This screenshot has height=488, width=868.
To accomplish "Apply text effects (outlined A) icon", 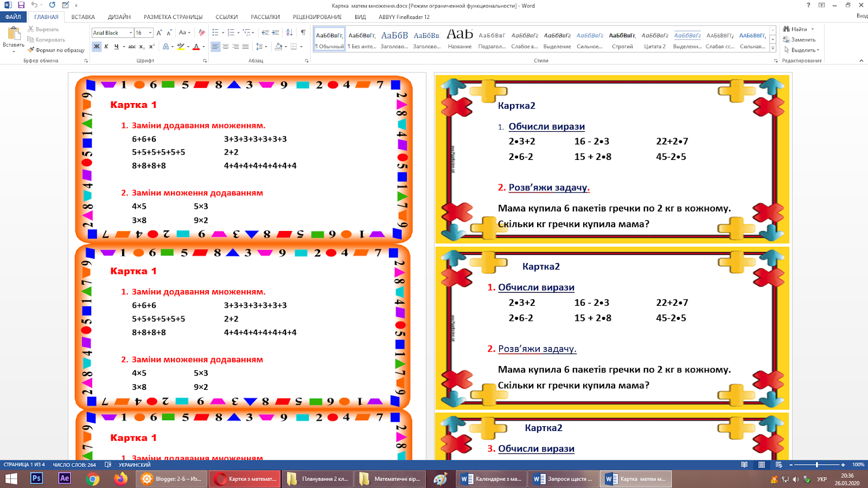I will pos(166,47).
